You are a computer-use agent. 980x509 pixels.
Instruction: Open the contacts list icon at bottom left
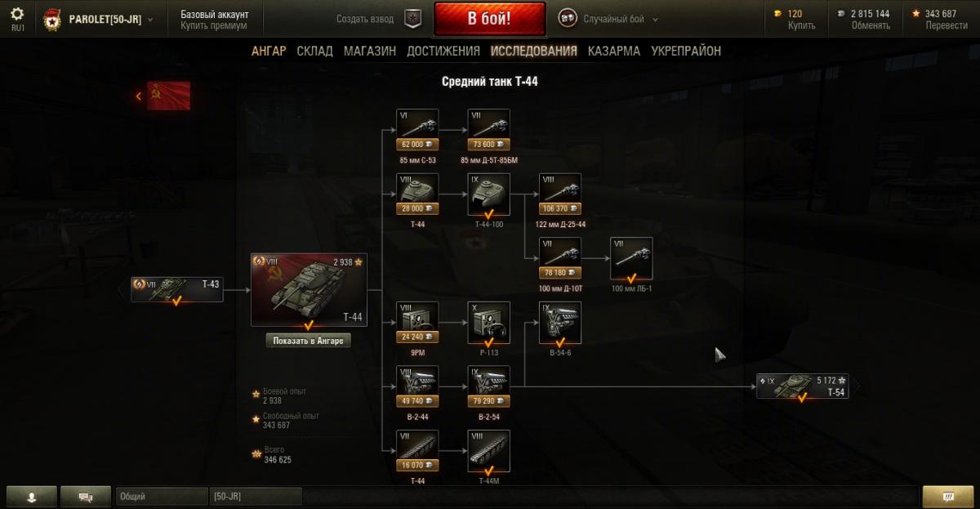[x=32, y=496]
